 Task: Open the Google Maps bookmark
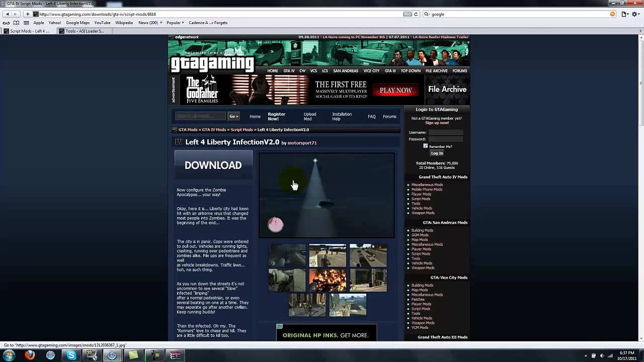[x=77, y=23]
